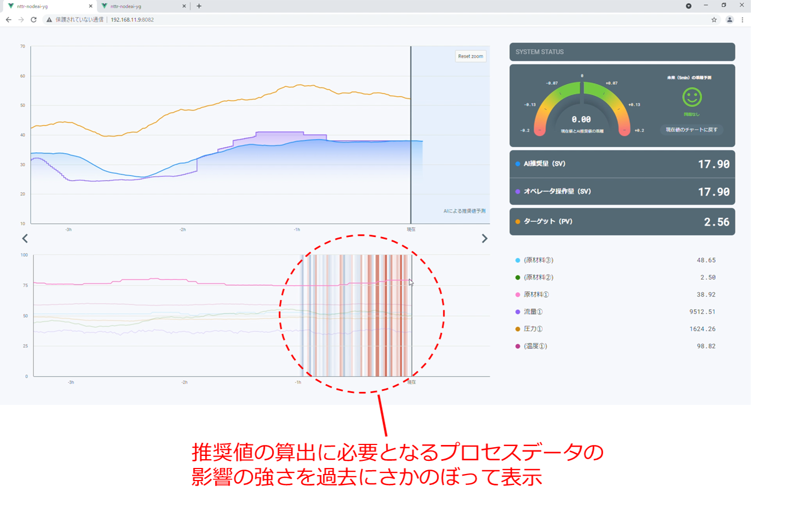Viewport: 804px width, 532px height.
Task: Click the 現在 time marker line on upper chart
Action: click(x=411, y=135)
